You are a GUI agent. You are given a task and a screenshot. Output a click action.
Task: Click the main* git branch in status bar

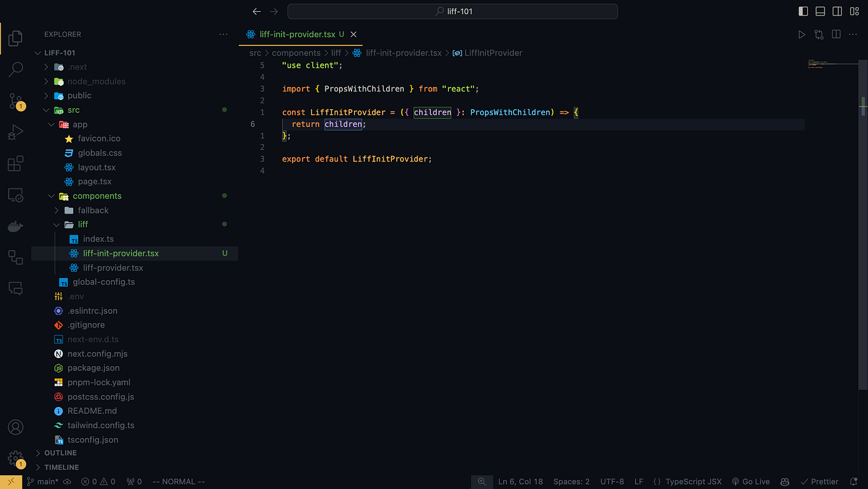pyautogui.click(x=43, y=482)
